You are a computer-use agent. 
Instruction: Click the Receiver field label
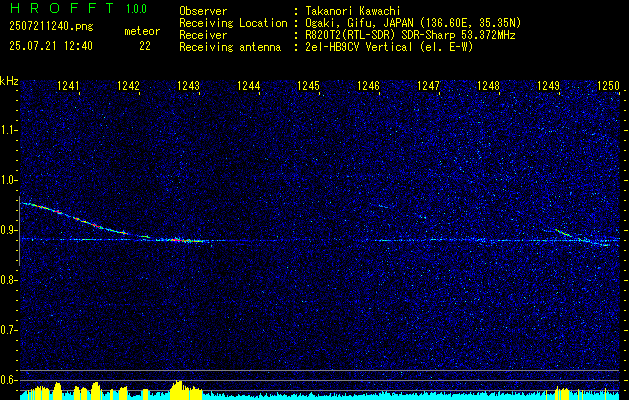coord(203,35)
